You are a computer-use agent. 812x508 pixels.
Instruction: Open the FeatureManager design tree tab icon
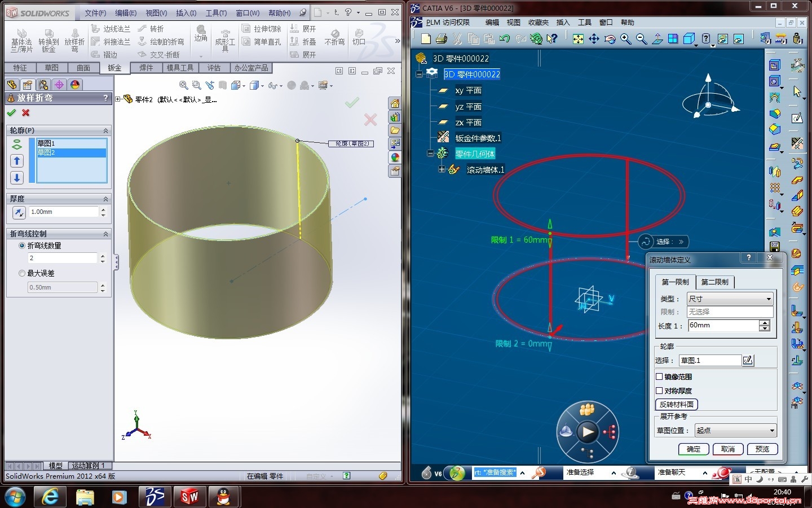(12, 85)
